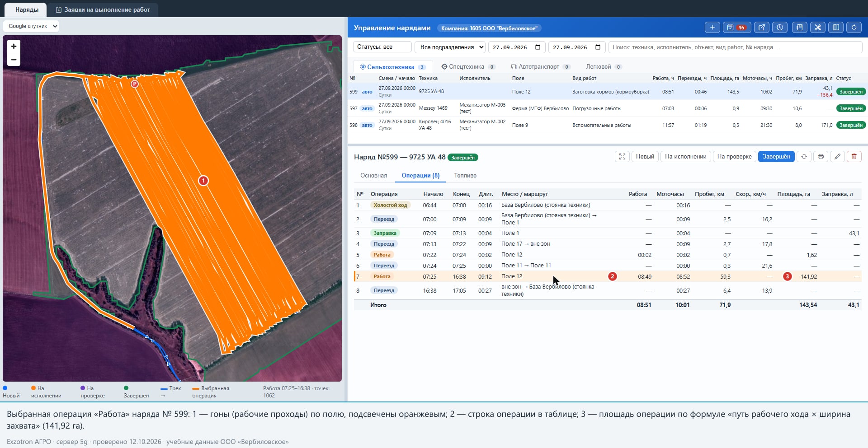Open the Спецтехника tab
Screen dimensions: 868x448
(x=468, y=67)
